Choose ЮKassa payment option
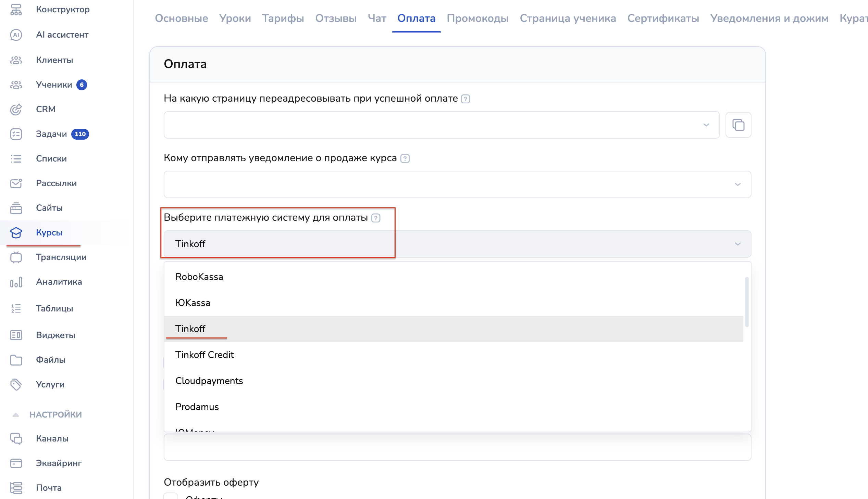 (193, 303)
